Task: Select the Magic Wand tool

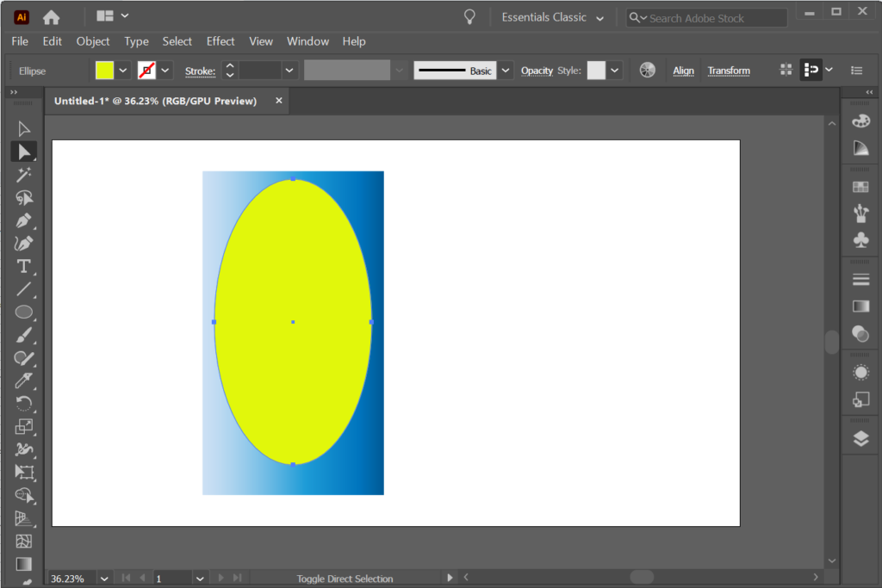Action: click(24, 174)
